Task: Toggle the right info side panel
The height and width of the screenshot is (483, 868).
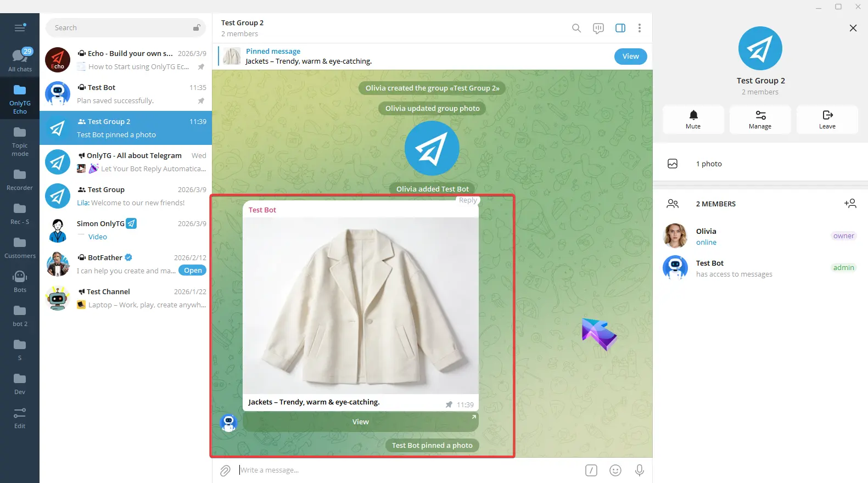Action: click(620, 28)
